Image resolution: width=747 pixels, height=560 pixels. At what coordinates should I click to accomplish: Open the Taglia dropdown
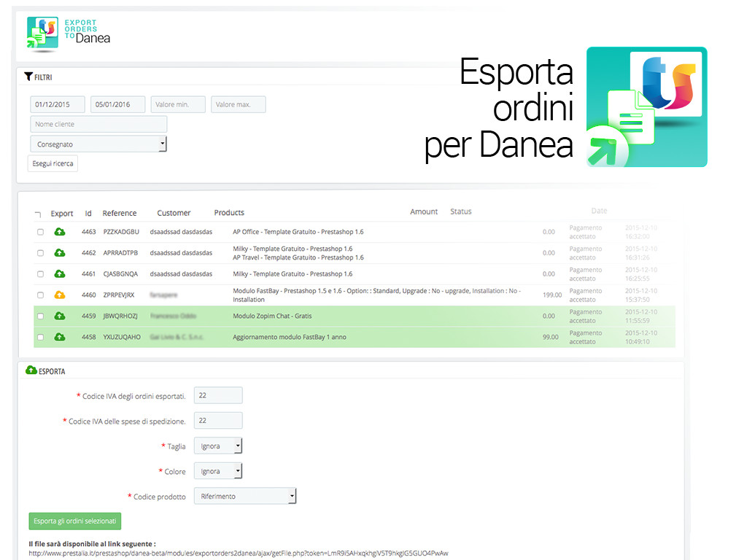click(217, 446)
